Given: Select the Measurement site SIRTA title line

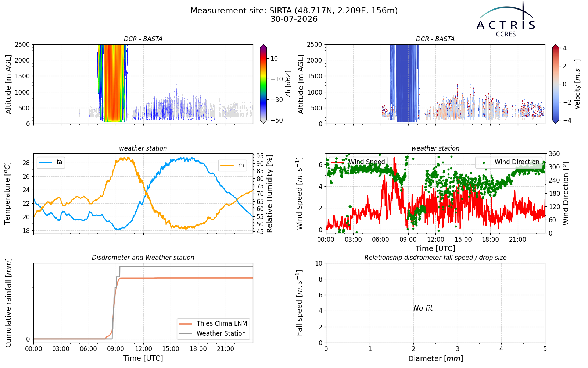Looking at the screenshot, I should pyautogui.click(x=294, y=11).
